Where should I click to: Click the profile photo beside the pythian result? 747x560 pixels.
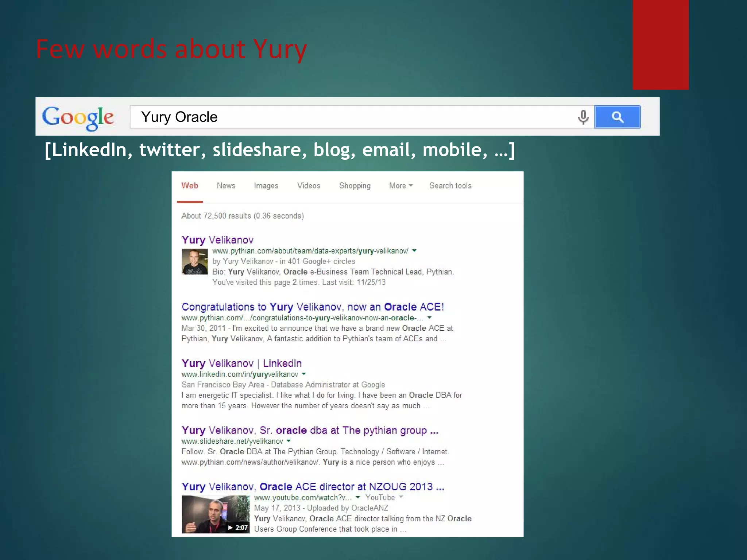pyautogui.click(x=194, y=261)
